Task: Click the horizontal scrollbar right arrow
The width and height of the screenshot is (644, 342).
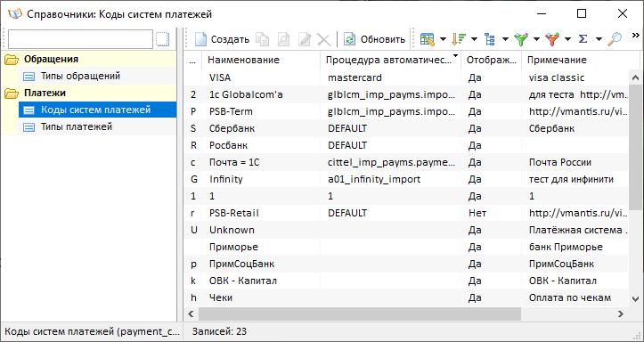Action: pyautogui.click(x=621, y=314)
